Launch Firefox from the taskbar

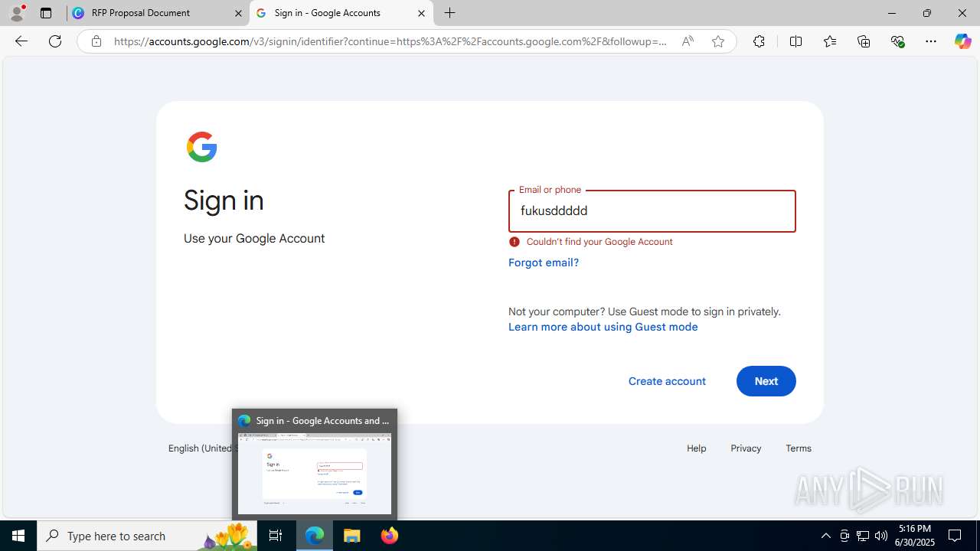click(390, 536)
